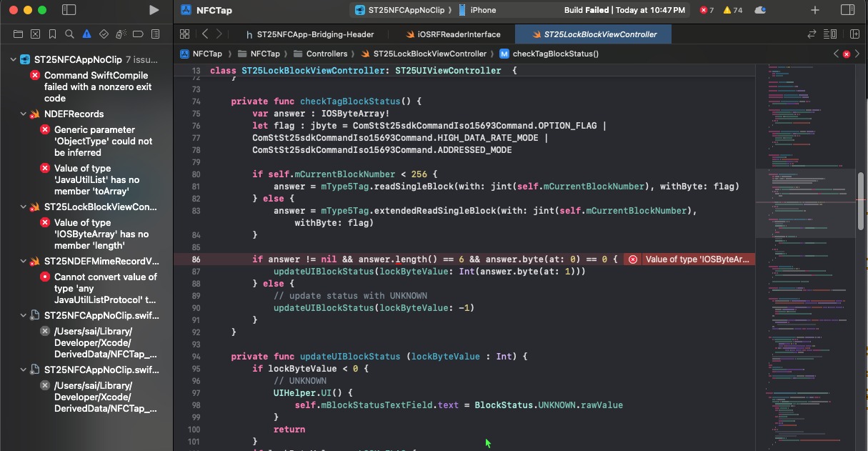The width and height of the screenshot is (868, 451).
Task: Toggle the left sidebar visibility
Action: pos(69,10)
